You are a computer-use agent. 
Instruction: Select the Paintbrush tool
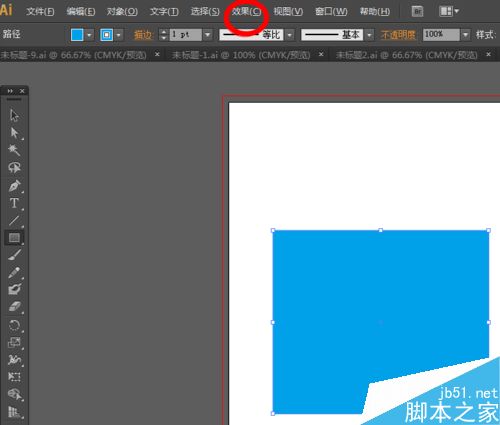pos(14,255)
